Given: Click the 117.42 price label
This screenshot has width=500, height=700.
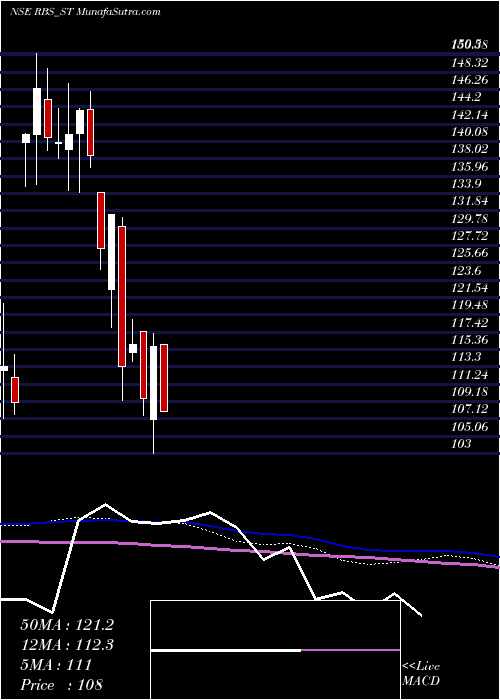Looking at the screenshot, I should (469, 323).
